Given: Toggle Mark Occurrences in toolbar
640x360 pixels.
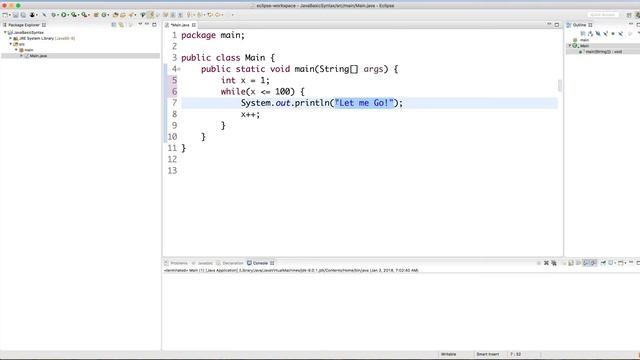Looking at the screenshot, I should click(x=150, y=15).
